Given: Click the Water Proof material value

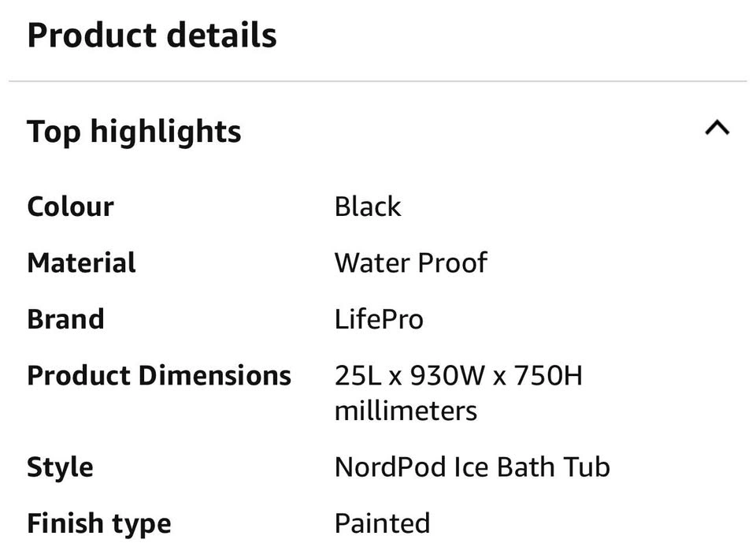Looking at the screenshot, I should tap(410, 262).
